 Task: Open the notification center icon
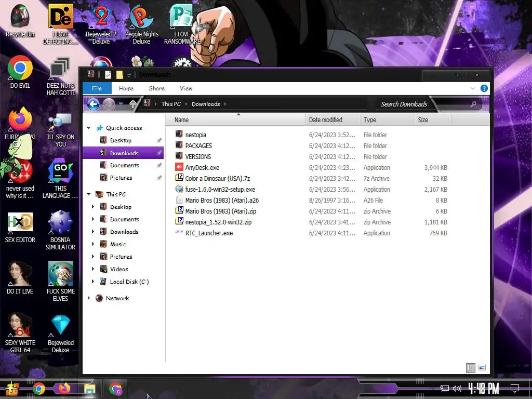[x=515, y=389]
